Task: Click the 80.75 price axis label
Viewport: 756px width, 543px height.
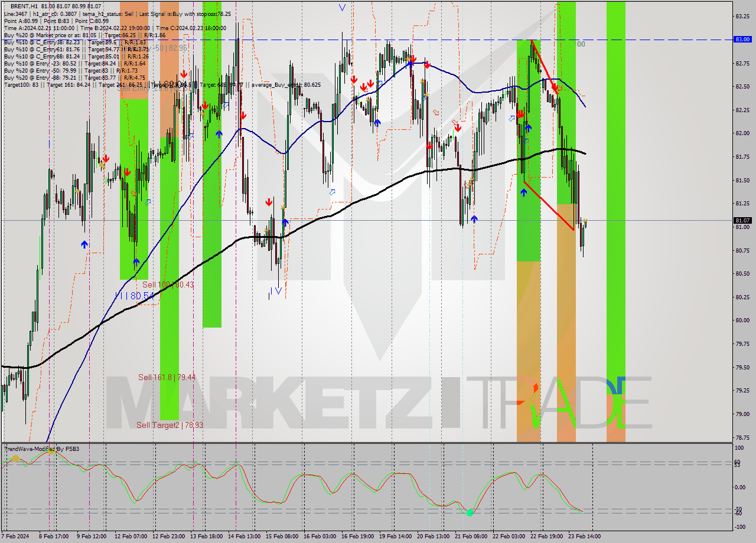Action: tap(742, 250)
